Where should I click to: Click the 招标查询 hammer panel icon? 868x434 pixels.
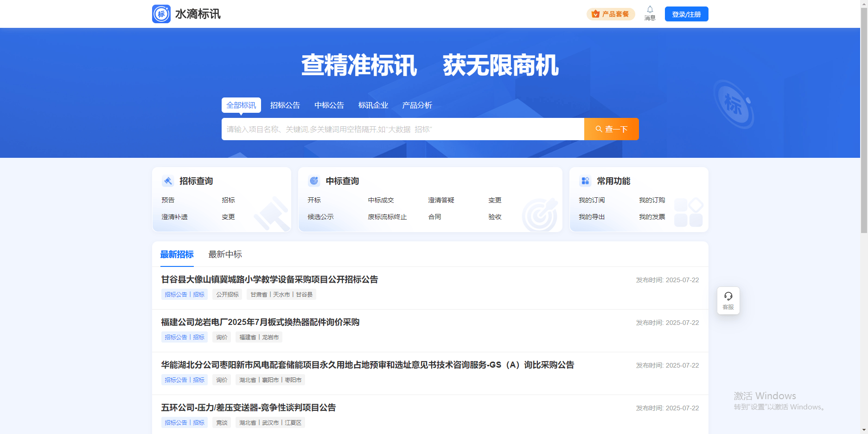(x=168, y=181)
